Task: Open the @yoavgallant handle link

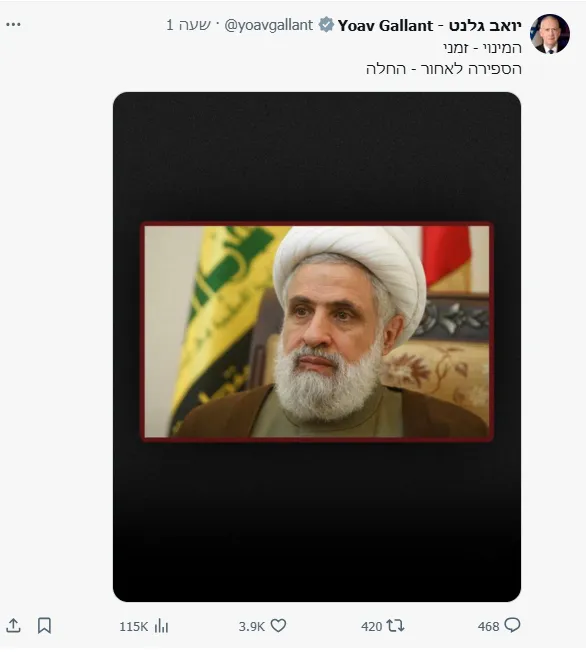Action: 268,25
